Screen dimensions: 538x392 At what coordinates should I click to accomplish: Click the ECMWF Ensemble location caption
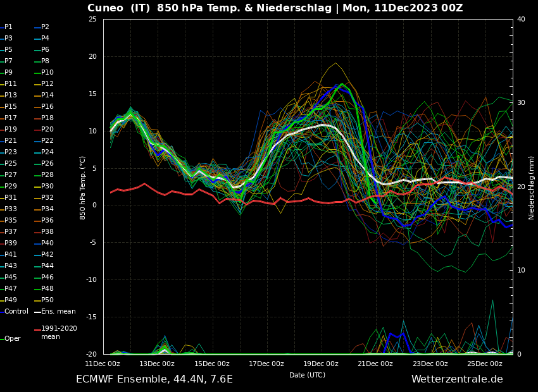154,379
